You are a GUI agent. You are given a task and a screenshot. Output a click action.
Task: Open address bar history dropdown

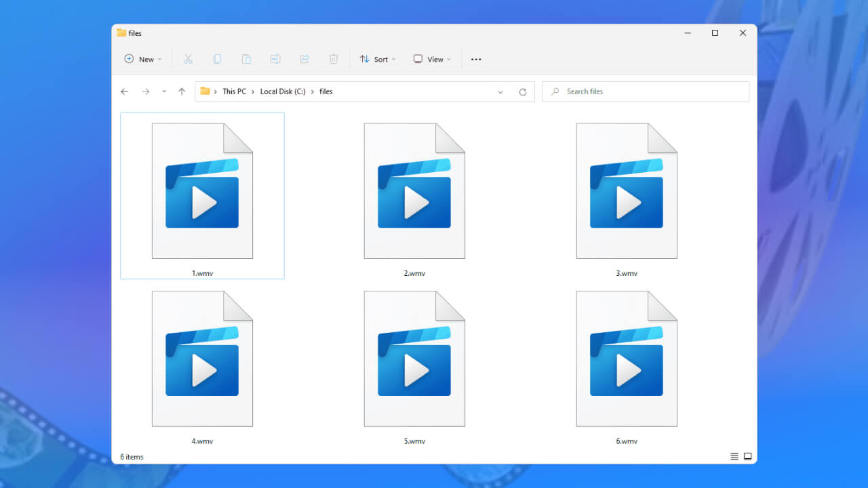pyautogui.click(x=500, y=91)
